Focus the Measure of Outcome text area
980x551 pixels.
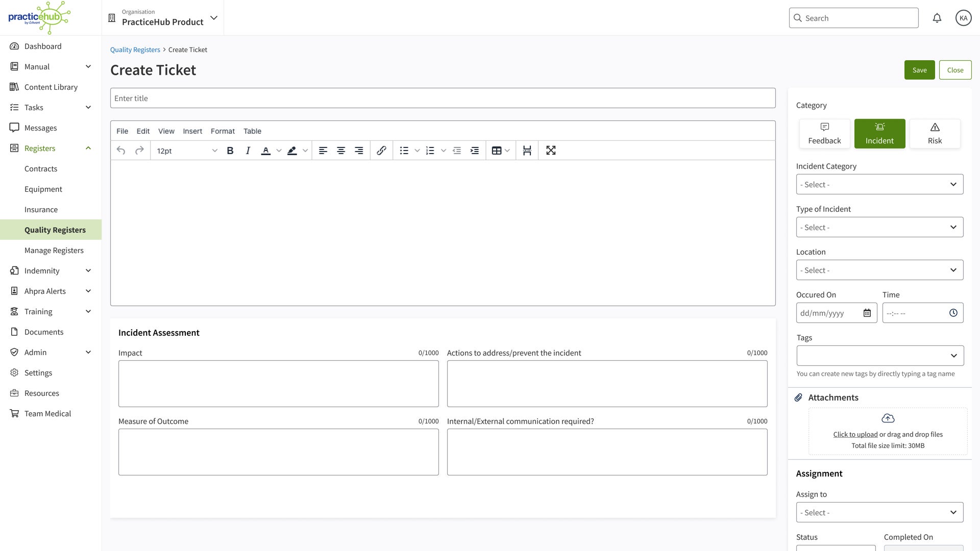coord(278,452)
